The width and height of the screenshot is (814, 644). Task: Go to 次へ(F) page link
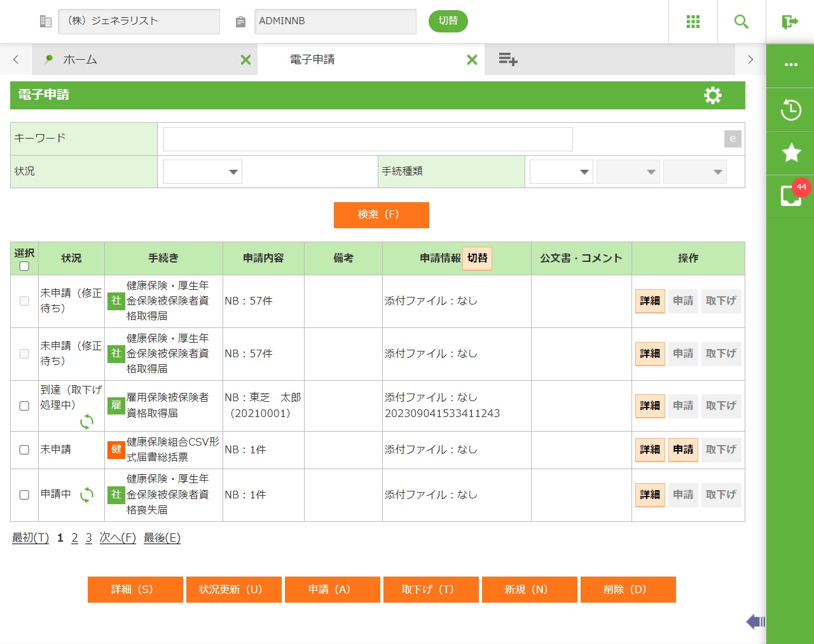coord(118,538)
